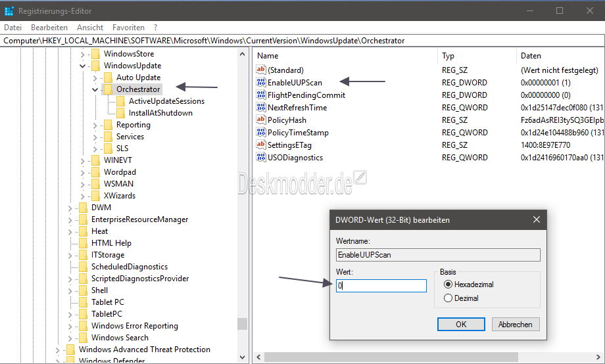The height and width of the screenshot is (364, 605).
Task: Select the ScheduledDiagnostics key
Action: (x=130, y=267)
